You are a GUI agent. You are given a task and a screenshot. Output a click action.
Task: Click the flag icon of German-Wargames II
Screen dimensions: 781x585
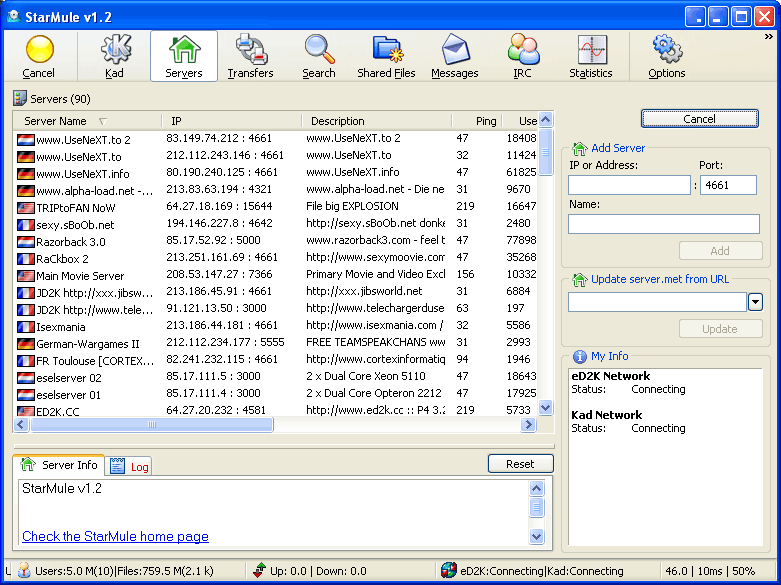click(x=25, y=344)
